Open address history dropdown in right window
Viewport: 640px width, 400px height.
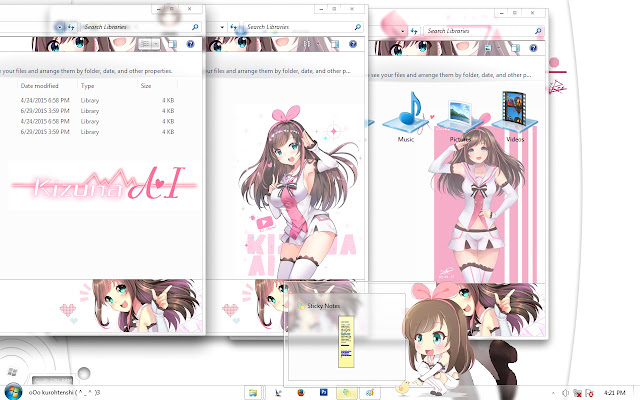coord(402,31)
